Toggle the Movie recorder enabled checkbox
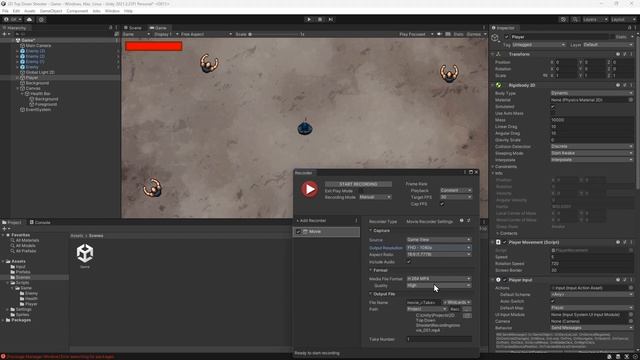The height and width of the screenshot is (360, 640). pos(298,231)
